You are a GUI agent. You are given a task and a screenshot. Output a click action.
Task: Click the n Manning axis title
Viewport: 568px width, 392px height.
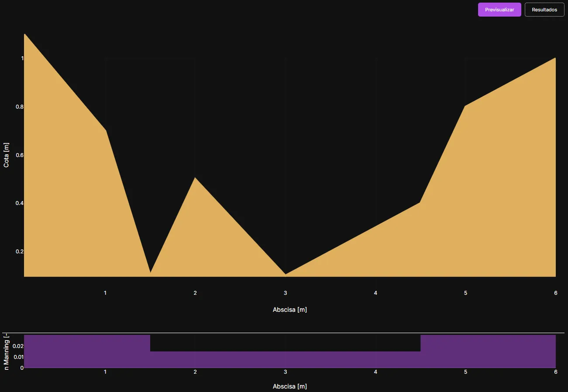6,352
